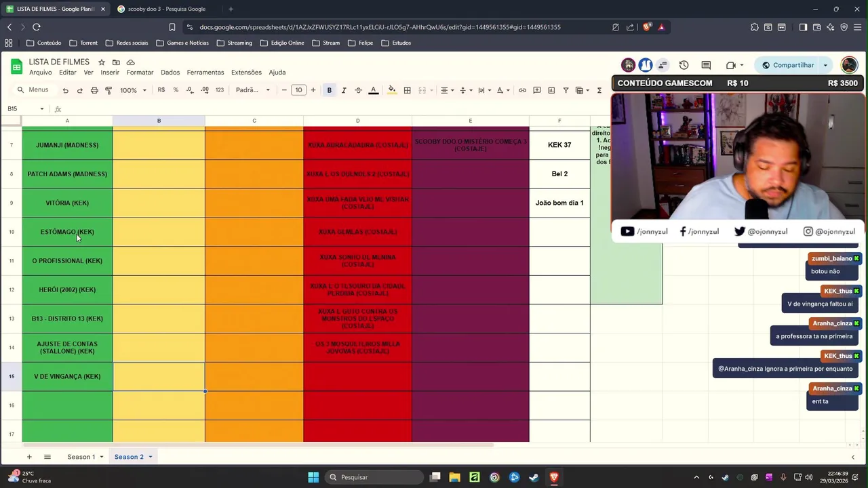The width and height of the screenshot is (868, 488).
Task: Open the Google Sheets home icon
Action: [16, 66]
